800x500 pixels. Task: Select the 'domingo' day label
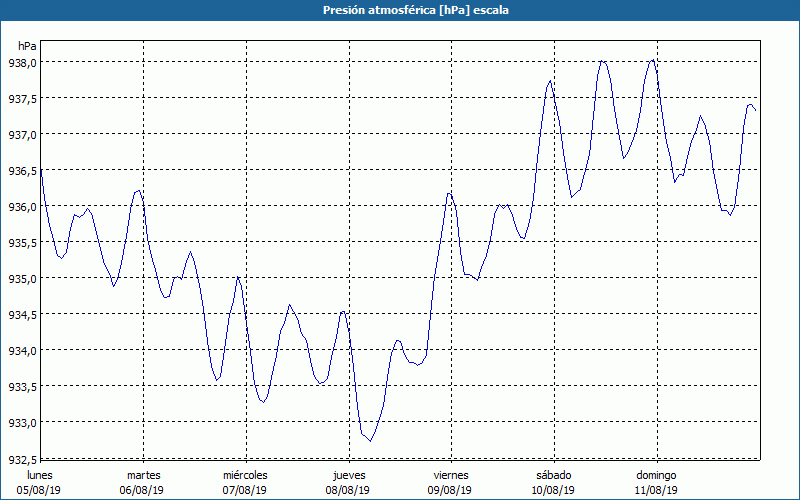click(656, 476)
